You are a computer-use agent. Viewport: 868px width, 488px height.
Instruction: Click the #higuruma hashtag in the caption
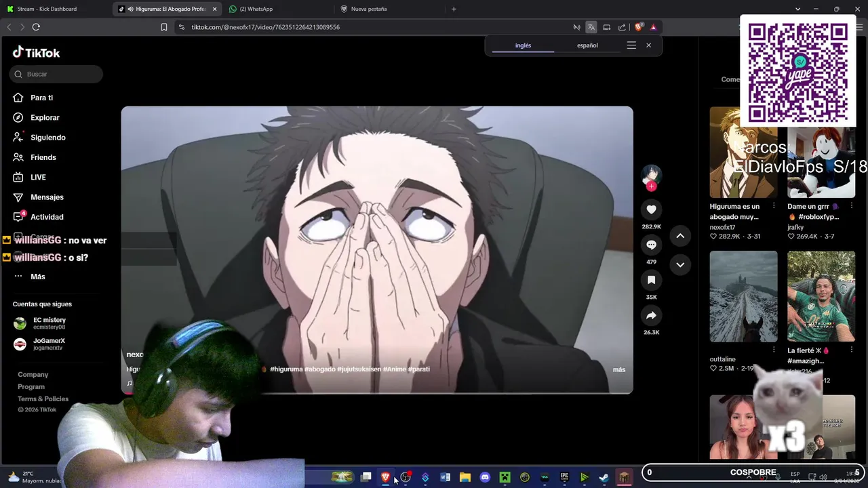[286, 369]
